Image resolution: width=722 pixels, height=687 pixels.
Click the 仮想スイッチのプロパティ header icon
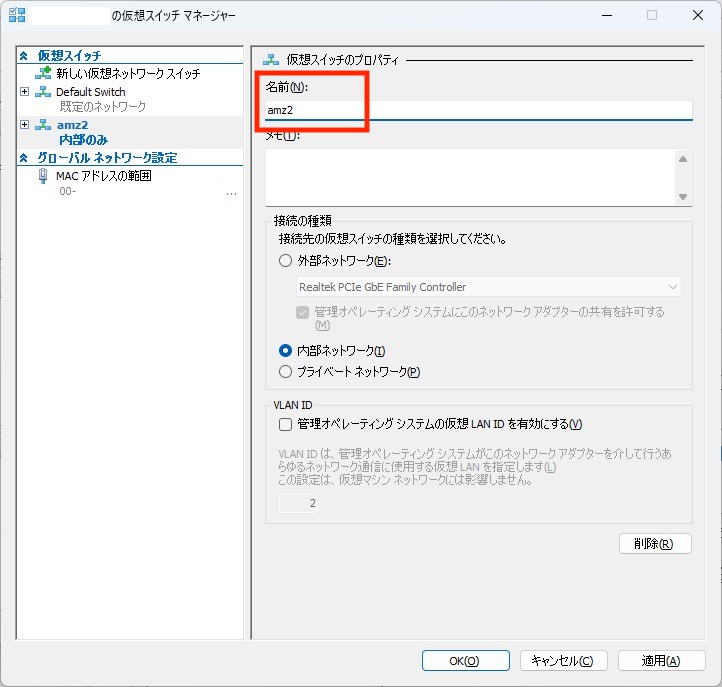(x=270, y=60)
